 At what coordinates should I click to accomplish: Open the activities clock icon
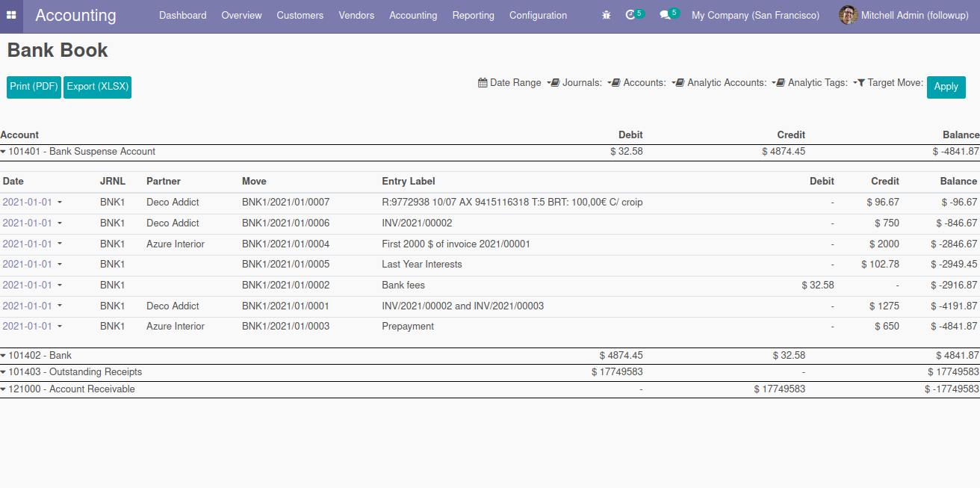(x=630, y=15)
